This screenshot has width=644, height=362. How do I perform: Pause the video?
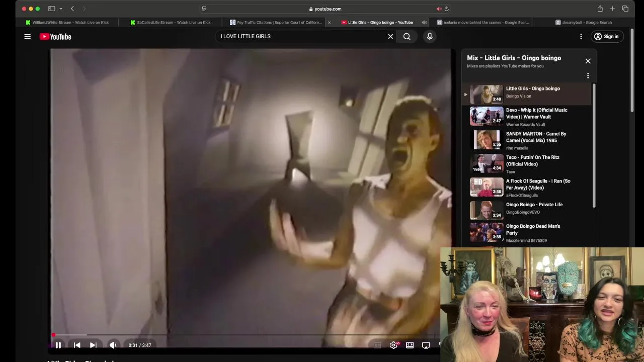click(x=58, y=345)
